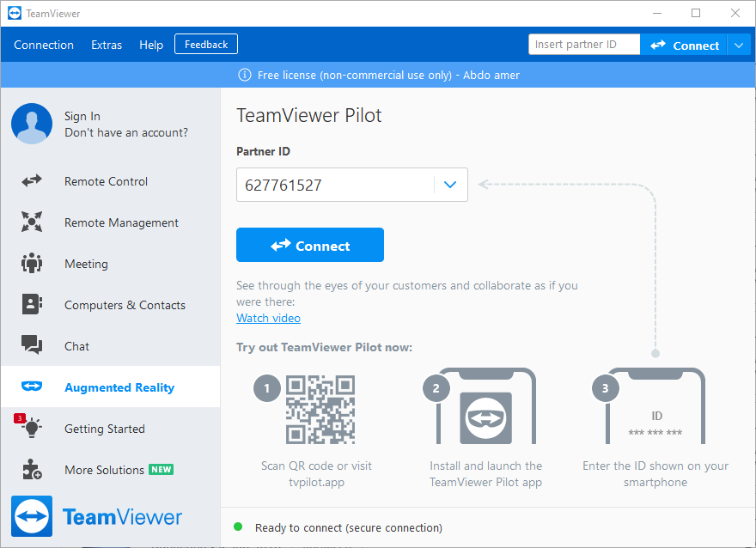
Task: Click 'Enter the ID shown on your smartphone' text
Action: [655, 474]
